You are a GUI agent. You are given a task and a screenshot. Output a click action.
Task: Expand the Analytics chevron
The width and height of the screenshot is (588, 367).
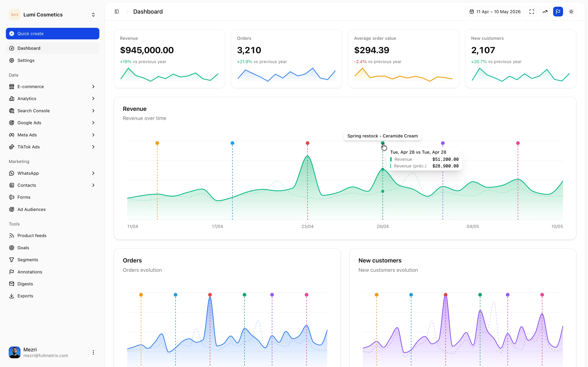pos(93,98)
